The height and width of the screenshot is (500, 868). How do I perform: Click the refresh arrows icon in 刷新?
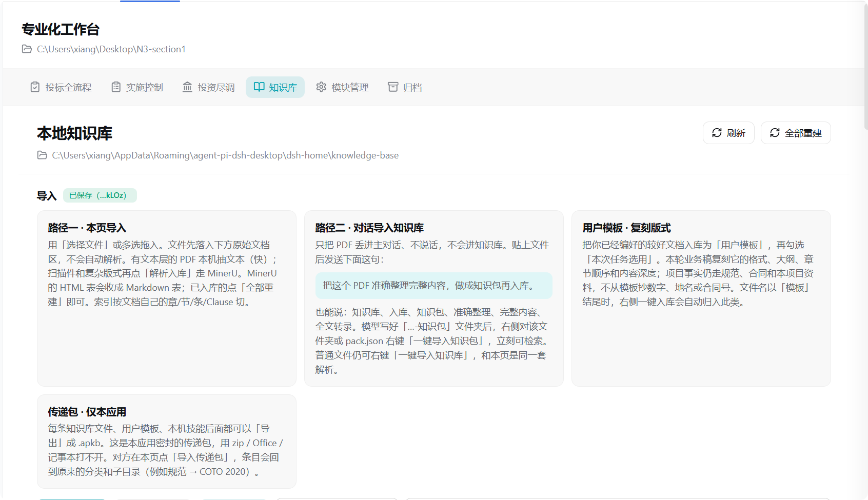[717, 133]
